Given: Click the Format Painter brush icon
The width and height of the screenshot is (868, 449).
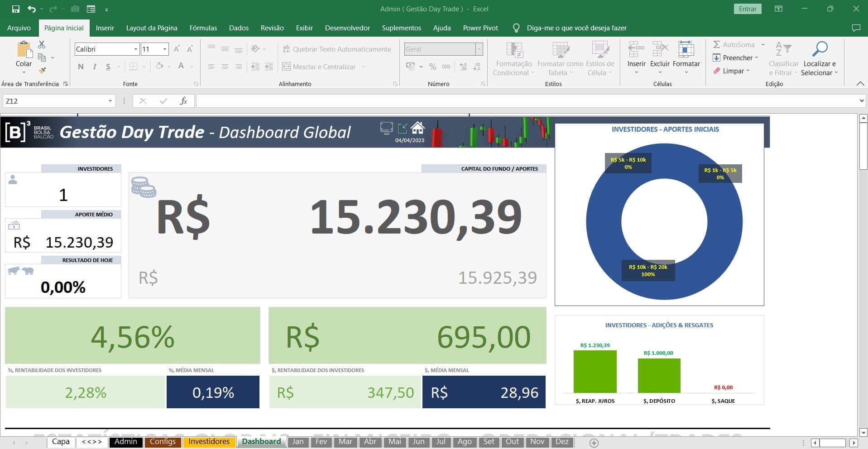Looking at the screenshot, I should tap(42, 70).
